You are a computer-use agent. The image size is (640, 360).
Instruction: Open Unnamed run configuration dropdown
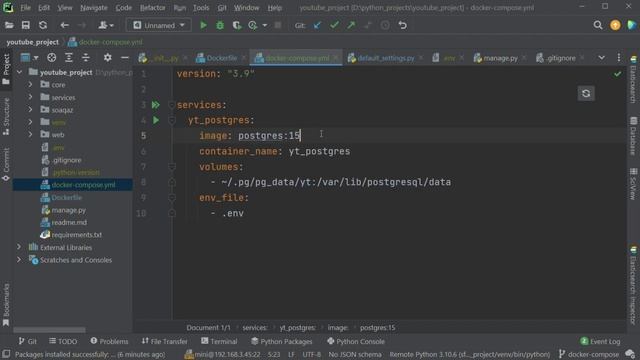coord(159,25)
